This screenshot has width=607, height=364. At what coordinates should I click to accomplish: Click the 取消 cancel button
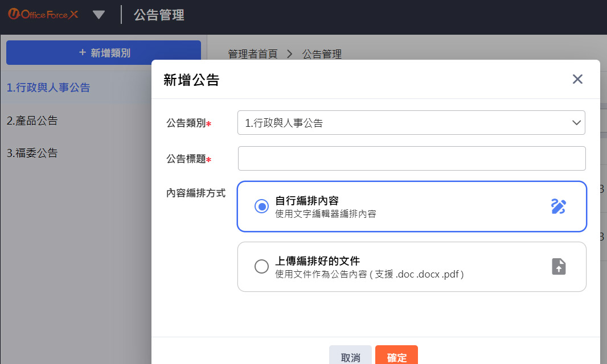click(x=350, y=356)
